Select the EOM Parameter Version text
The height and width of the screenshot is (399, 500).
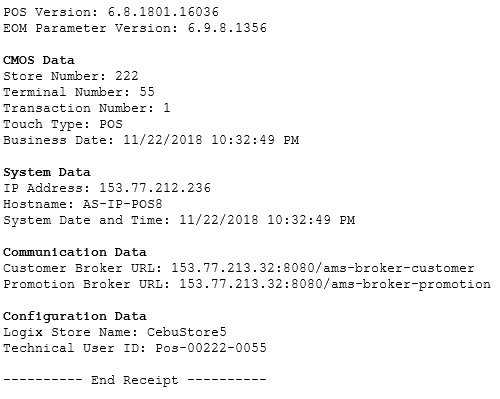135,28
